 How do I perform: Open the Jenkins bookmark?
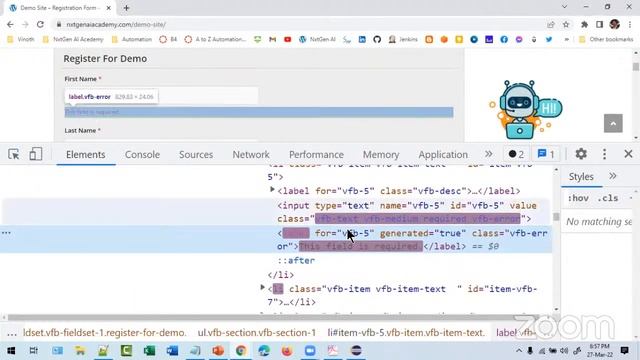point(403,39)
